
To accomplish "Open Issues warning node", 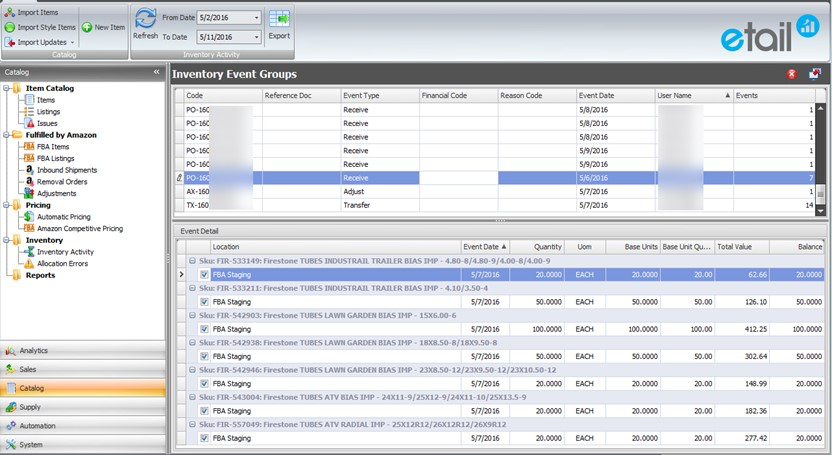I will tap(47, 123).
